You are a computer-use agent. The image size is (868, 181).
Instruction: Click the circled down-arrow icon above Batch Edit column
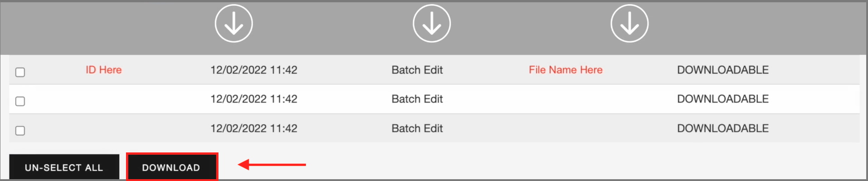432,24
